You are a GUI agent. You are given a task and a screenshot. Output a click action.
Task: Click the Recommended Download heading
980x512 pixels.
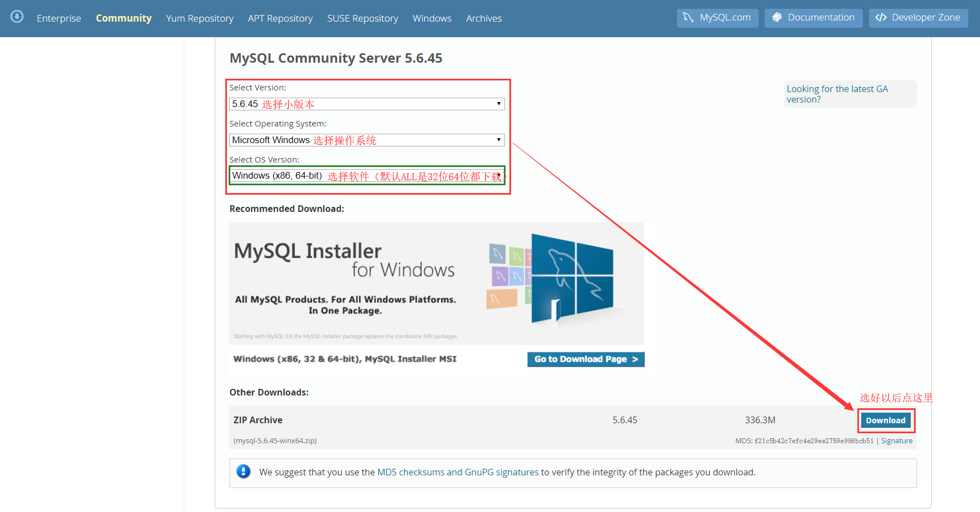coord(287,209)
